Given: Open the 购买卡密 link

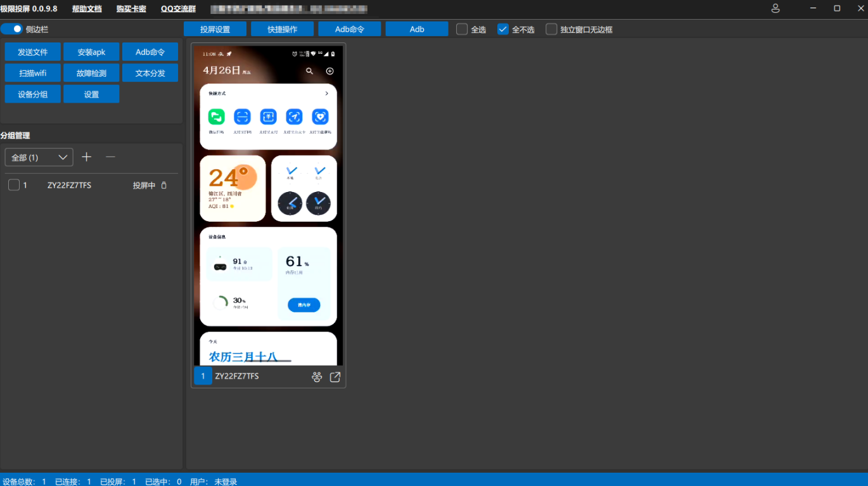Looking at the screenshot, I should pyautogui.click(x=131, y=9).
